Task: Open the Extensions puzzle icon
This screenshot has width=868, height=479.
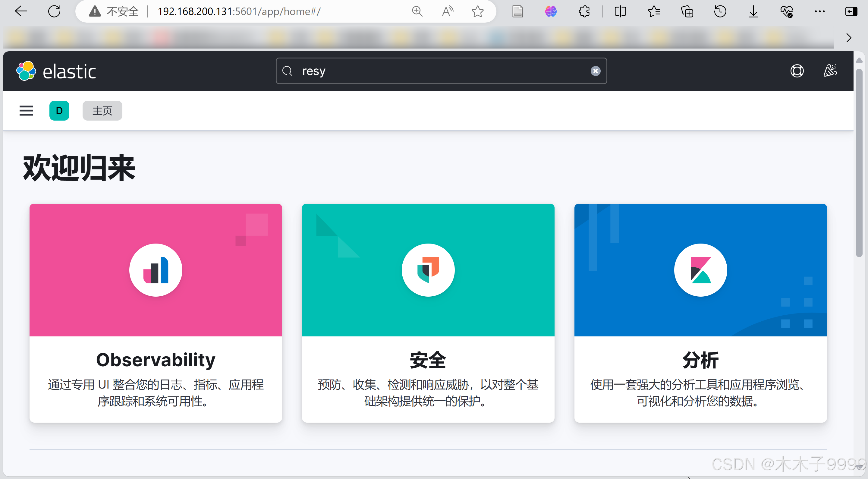Action: (584, 11)
